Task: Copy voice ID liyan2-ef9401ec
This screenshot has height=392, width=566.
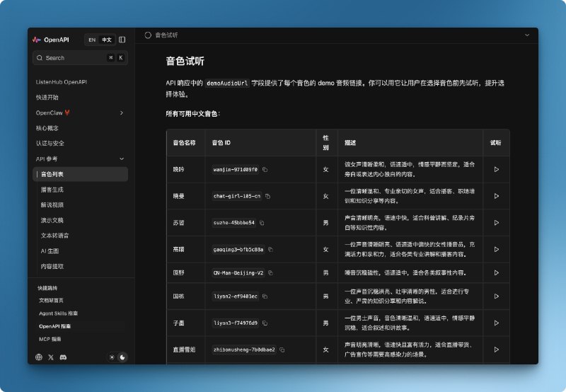Action: pos(265,296)
